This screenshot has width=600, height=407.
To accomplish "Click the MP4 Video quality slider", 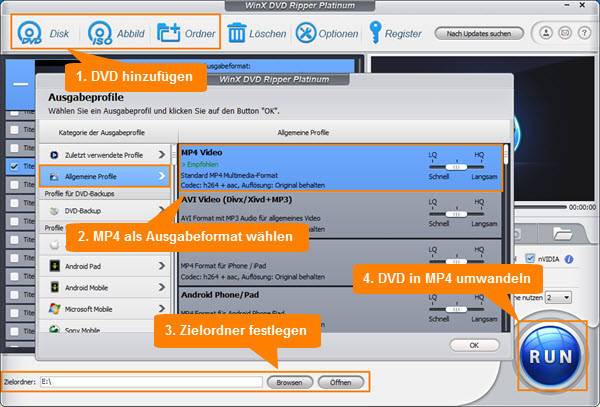I will pyautogui.click(x=457, y=168).
